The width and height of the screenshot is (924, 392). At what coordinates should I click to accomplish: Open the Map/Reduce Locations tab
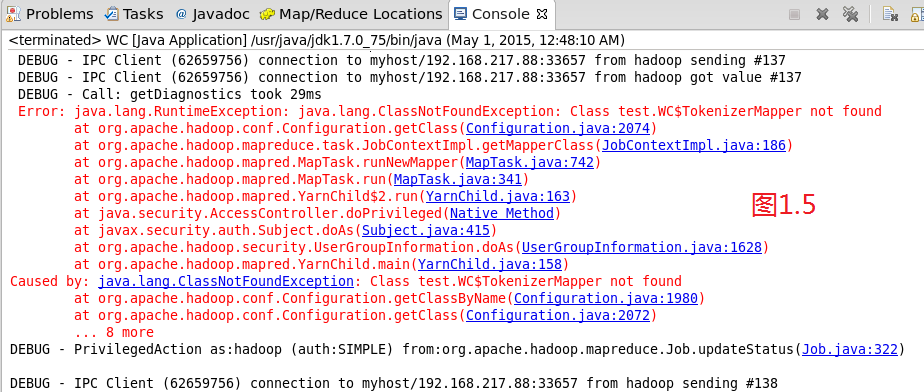[x=351, y=14]
